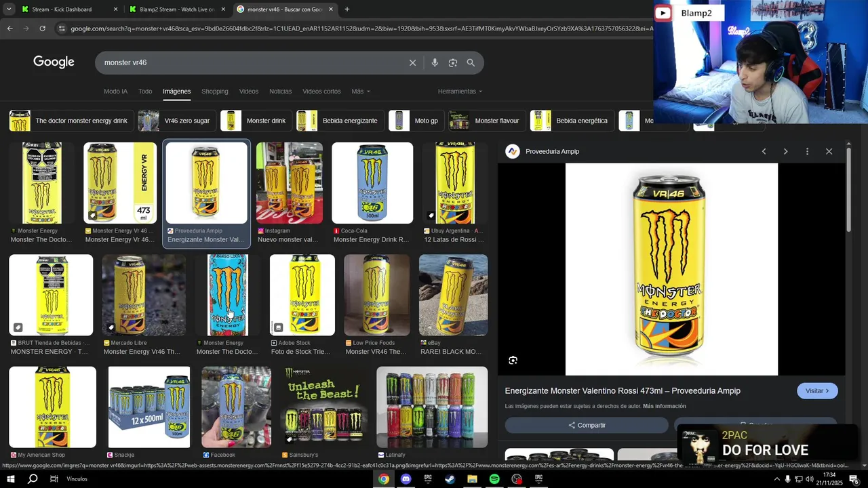This screenshot has height=488, width=868.
Task: Open Windows search from taskbar
Action: [33, 479]
